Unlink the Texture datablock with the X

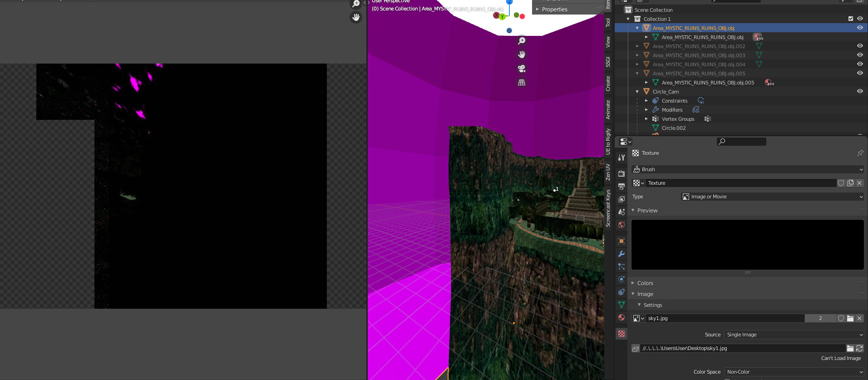[x=859, y=183]
